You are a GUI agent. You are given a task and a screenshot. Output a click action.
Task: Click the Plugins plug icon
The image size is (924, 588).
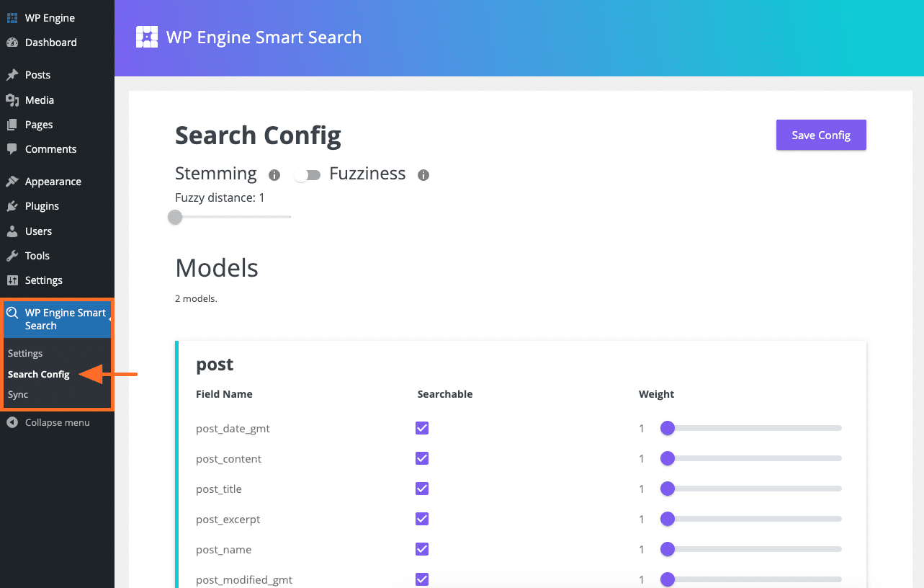pyautogui.click(x=13, y=206)
